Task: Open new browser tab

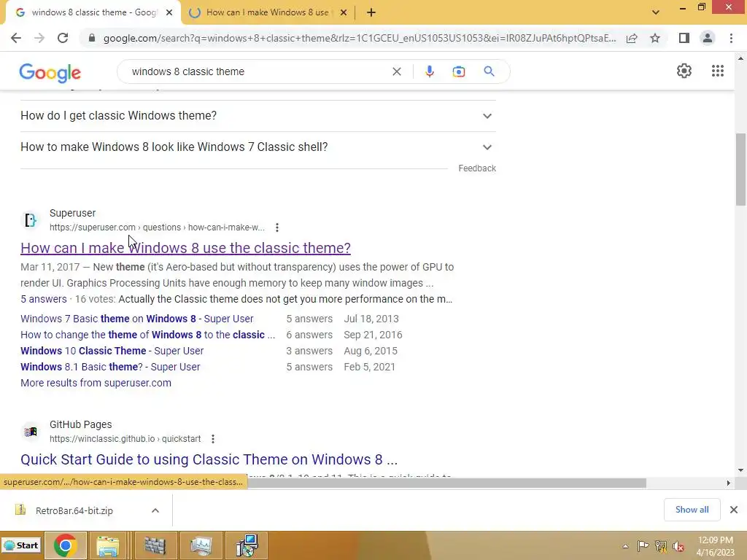Action: point(371,12)
